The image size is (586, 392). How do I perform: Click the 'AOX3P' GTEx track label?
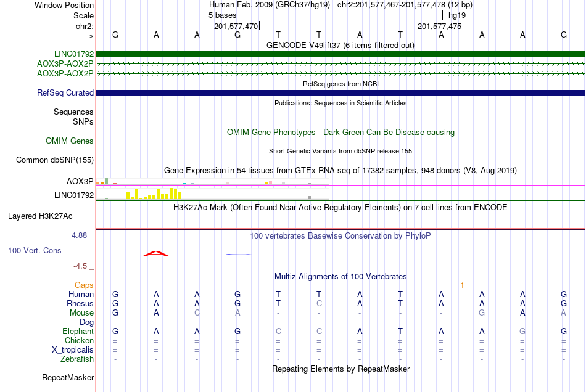[x=80, y=181]
